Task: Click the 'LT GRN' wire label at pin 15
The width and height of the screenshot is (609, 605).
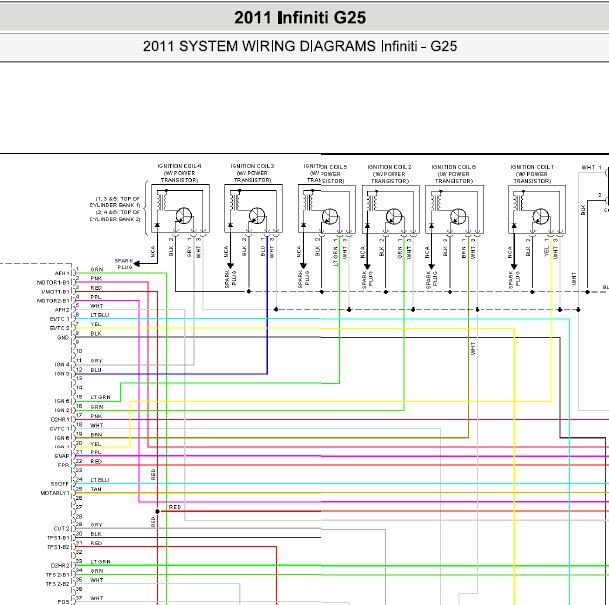Action: click(x=101, y=397)
